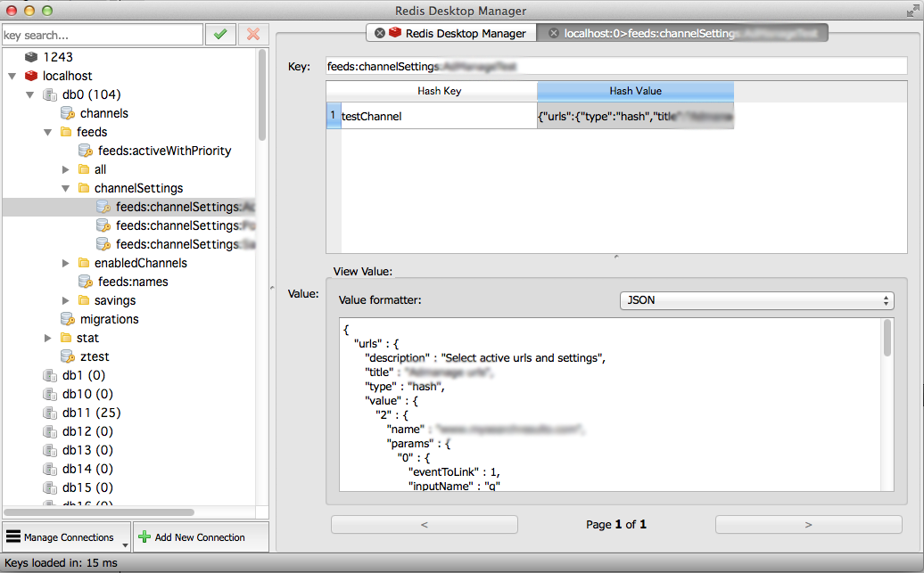
Task: Click the Manage Connections button
Action: coord(66,537)
